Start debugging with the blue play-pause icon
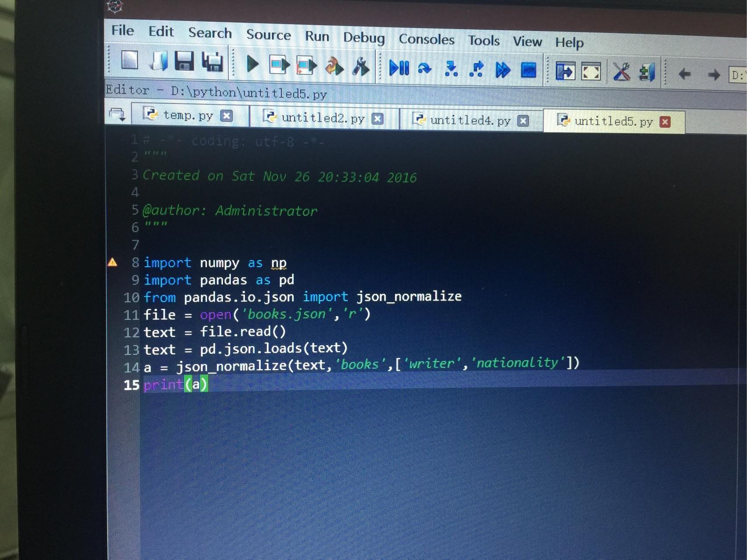Viewport: 747px width, 560px height. pyautogui.click(x=399, y=68)
